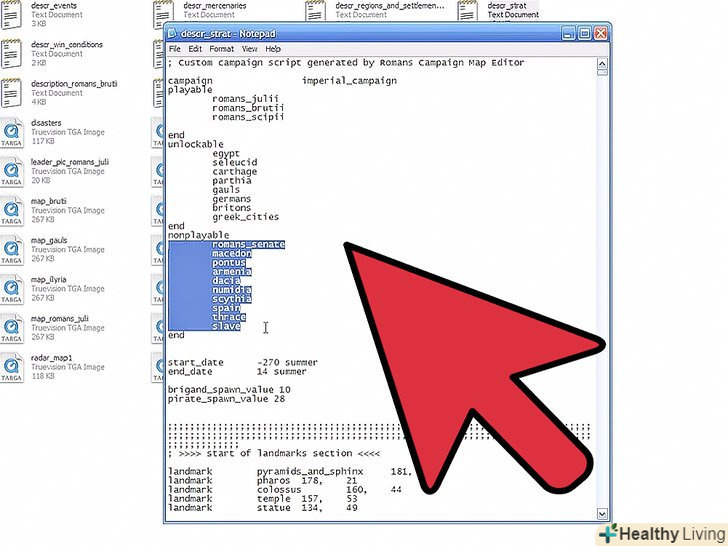Image resolution: width=728 pixels, height=546 pixels.
Task: Click the description_romans_brutii file name
Action: pos(74,84)
